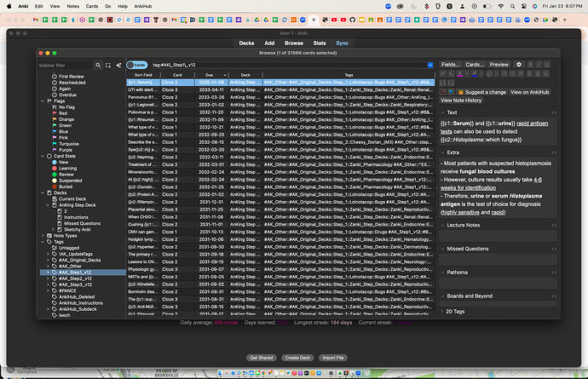Toggle sticky pin for Pathoma field
588x379 pixels.
(554, 273)
